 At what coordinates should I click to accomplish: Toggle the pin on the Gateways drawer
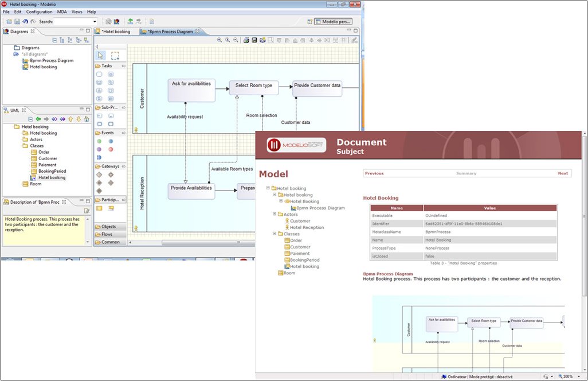coord(123,166)
